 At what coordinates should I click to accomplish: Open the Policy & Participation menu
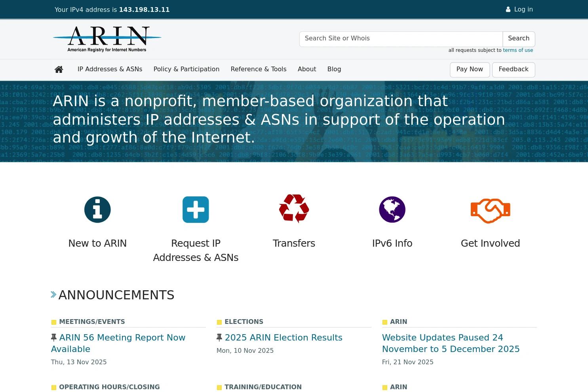click(x=186, y=69)
